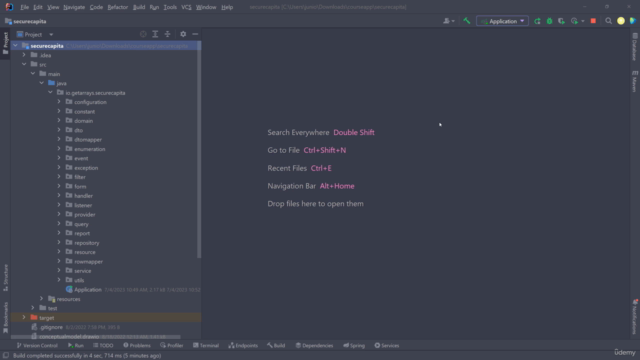
Task: Open the Database tool window
Action: (x=634, y=47)
